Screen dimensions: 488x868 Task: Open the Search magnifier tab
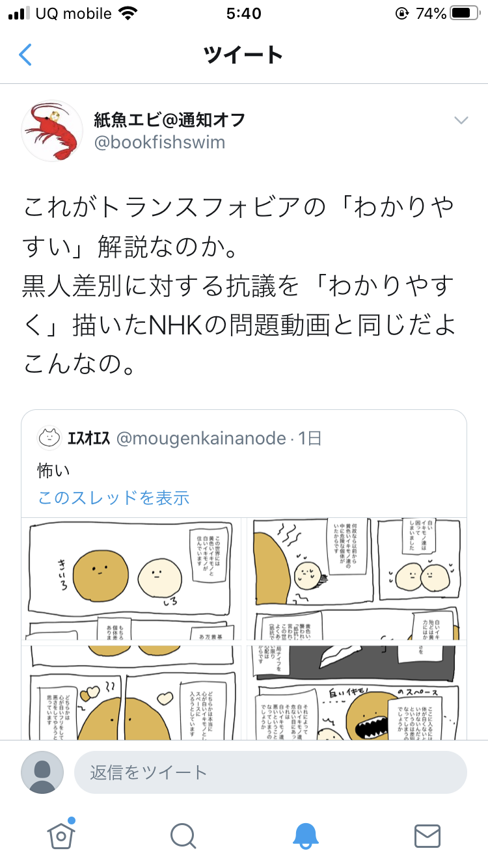coord(183,836)
